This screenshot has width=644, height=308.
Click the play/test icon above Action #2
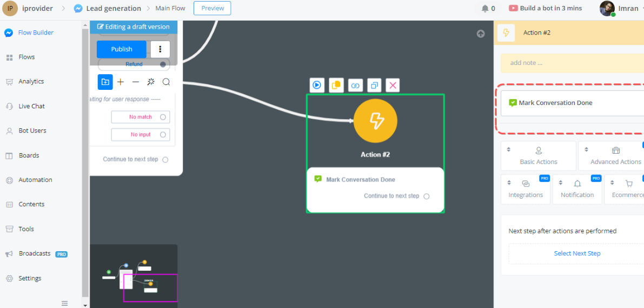click(x=317, y=85)
